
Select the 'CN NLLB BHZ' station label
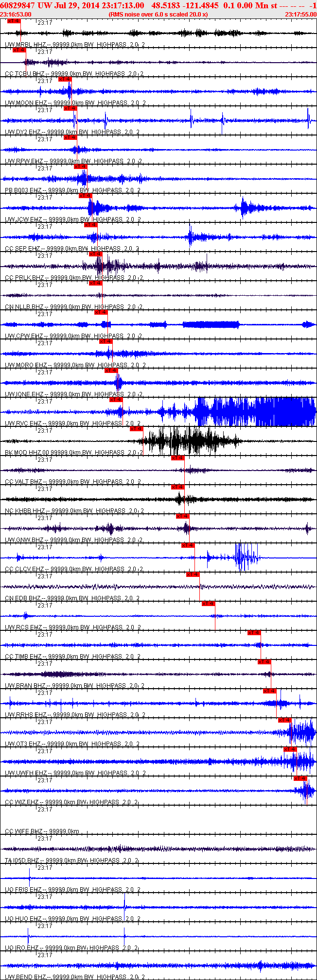point(24,307)
